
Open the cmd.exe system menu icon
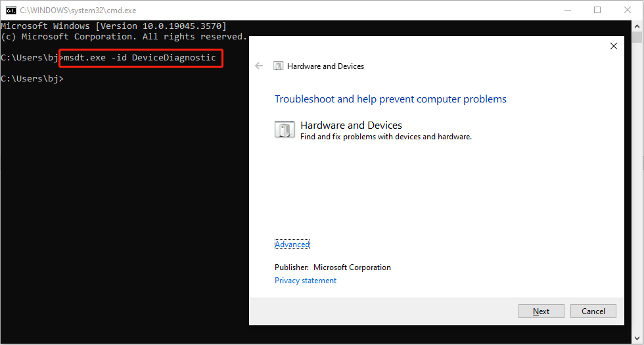tap(11, 11)
